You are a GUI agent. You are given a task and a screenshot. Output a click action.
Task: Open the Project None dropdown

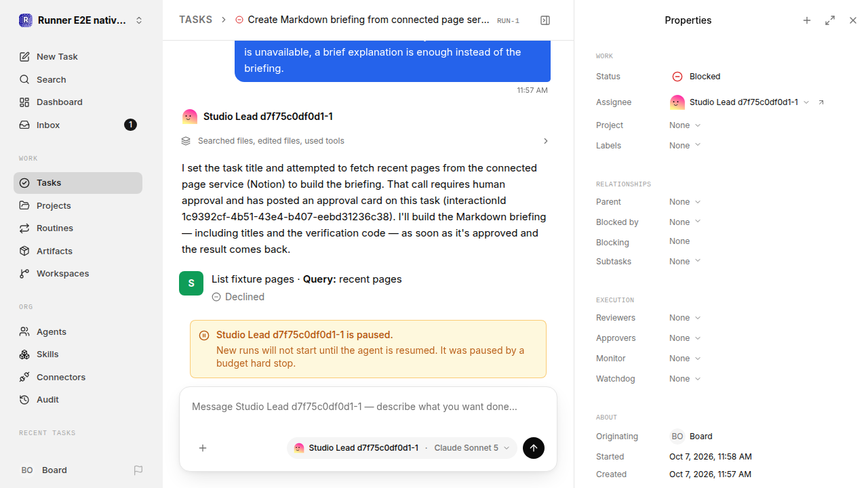pyautogui.click(x=685, y=125)
